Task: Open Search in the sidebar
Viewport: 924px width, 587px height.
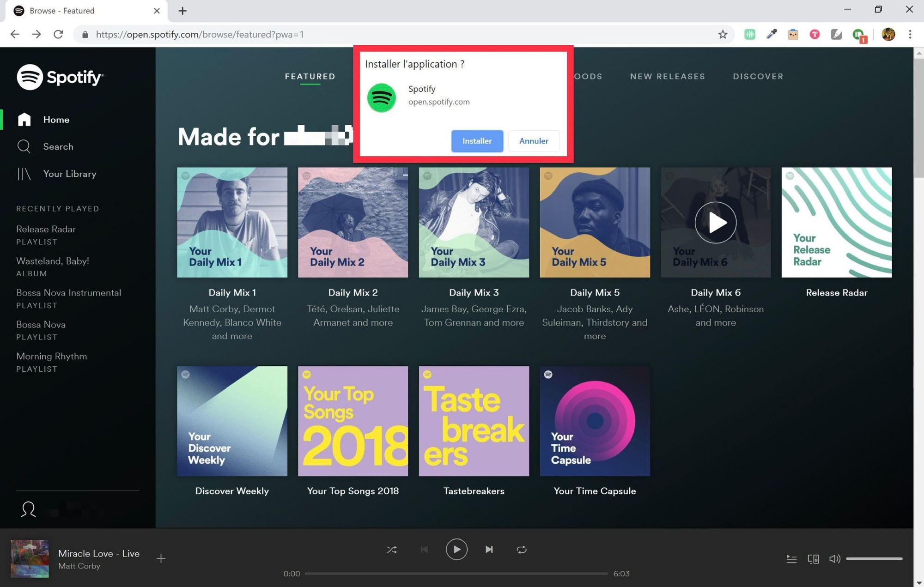Action: click(58, 147)
